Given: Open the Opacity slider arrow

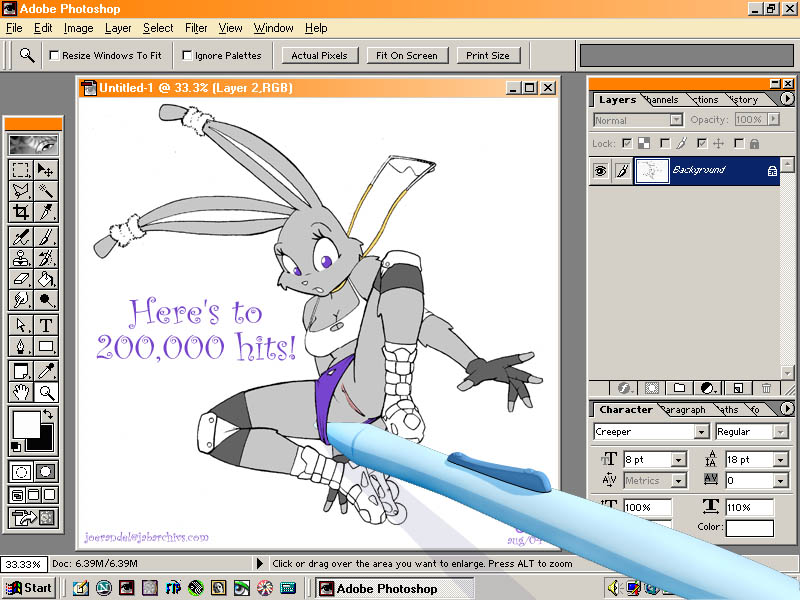Looking at the screenshot, I should click(x=774, y=119).
